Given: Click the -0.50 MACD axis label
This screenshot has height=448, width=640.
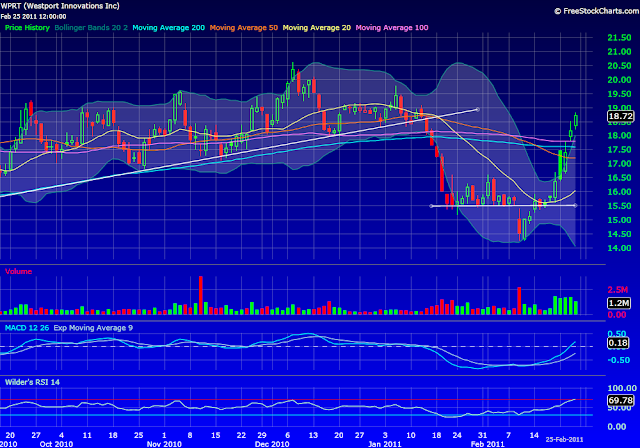Looking at the screenshot, I should [x=619, y=360].
